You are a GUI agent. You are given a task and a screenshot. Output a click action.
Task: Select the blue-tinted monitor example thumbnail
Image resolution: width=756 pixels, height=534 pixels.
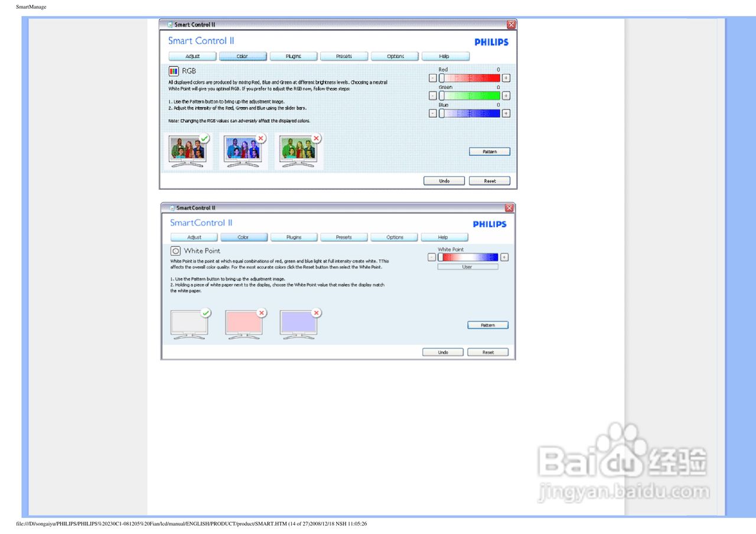tap(243, 151)
